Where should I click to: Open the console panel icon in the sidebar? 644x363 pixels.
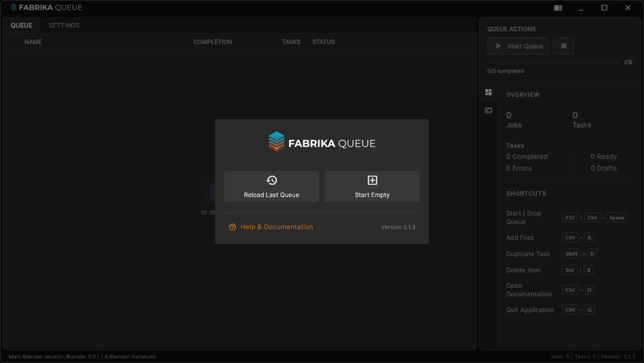click(x=488, y=110)
